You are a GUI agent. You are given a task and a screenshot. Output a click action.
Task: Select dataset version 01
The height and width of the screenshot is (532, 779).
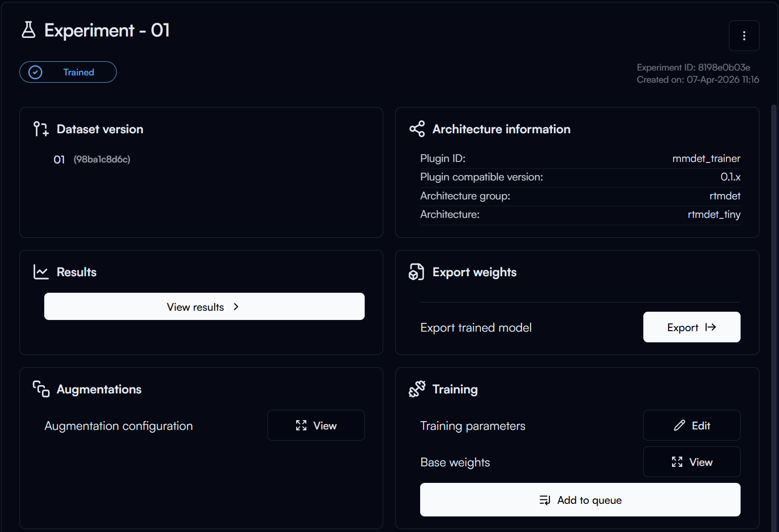pos(59,160)
